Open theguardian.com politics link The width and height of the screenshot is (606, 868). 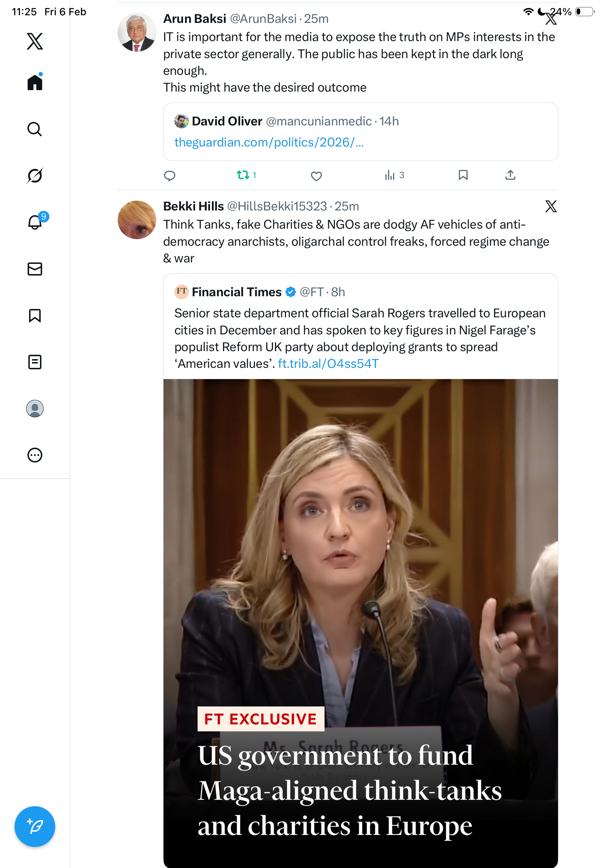tap(269, 142)
